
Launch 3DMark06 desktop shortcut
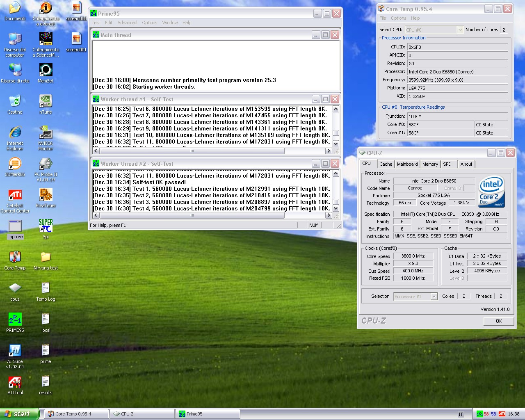15,167
